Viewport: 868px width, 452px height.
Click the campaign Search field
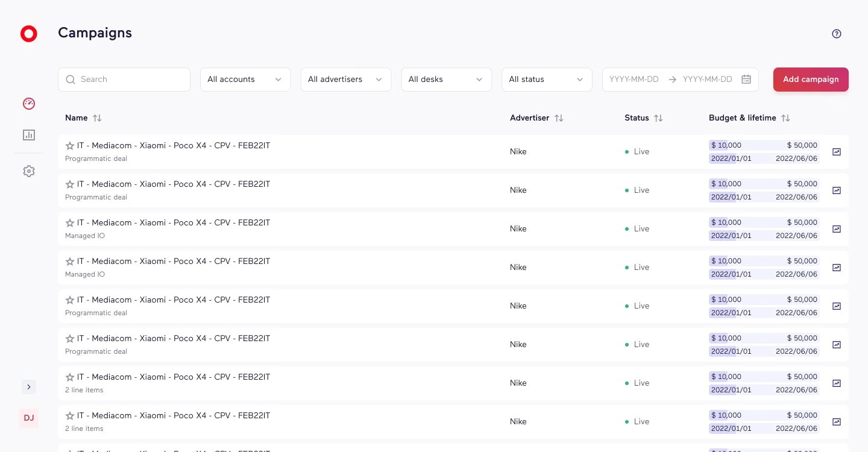(124, 80)
